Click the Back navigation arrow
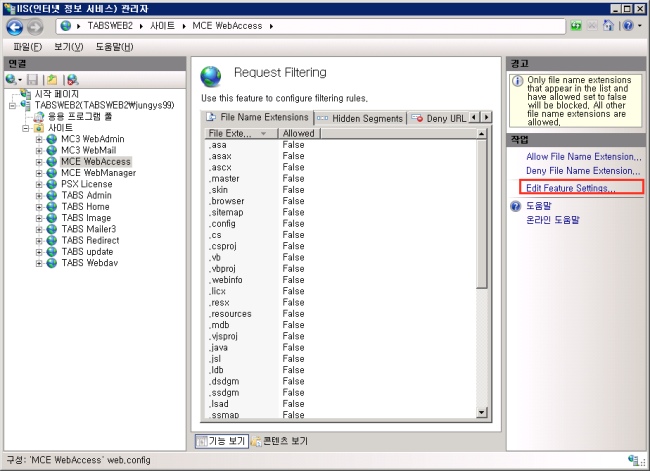650x471 pixels. 15,27
